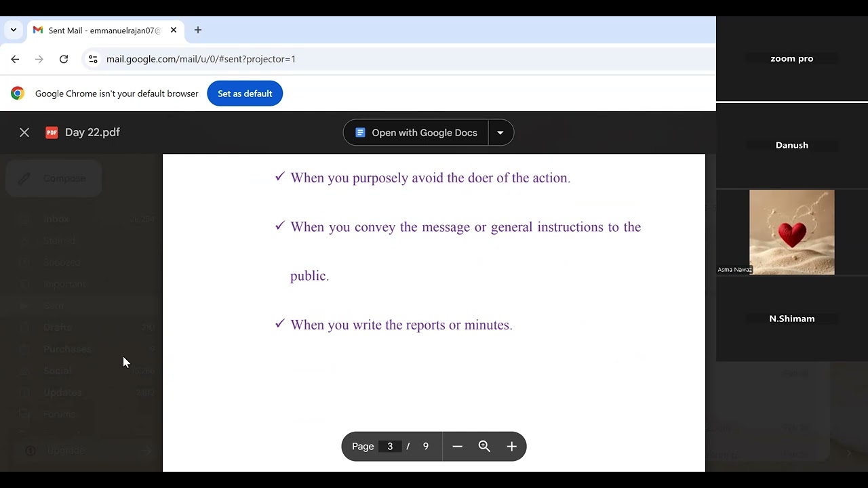Select the N.Shimam participant tile

[x=792, y=319]
